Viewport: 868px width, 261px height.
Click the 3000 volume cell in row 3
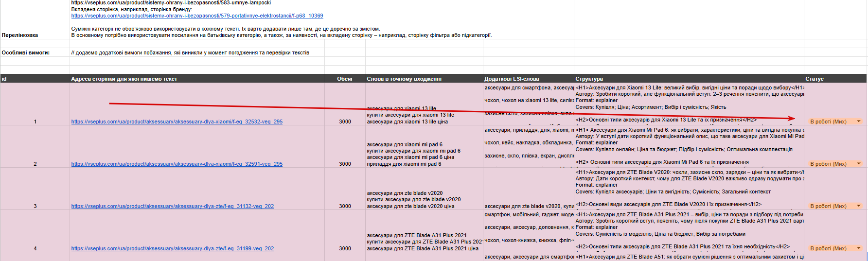click(x=345, y=189)
